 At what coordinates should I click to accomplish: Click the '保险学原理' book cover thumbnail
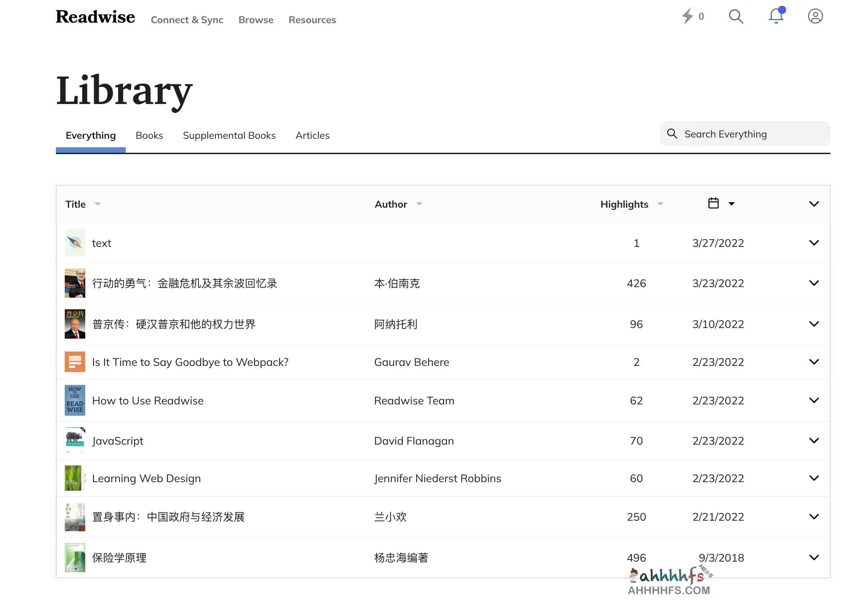click(74, 557)
